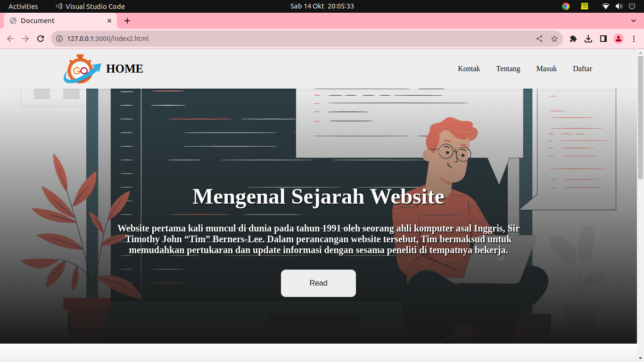Open the tab search chevron on tab strip
Image resolution: width=644 pixels, height=362 pixels.
(x=633, y=21)
